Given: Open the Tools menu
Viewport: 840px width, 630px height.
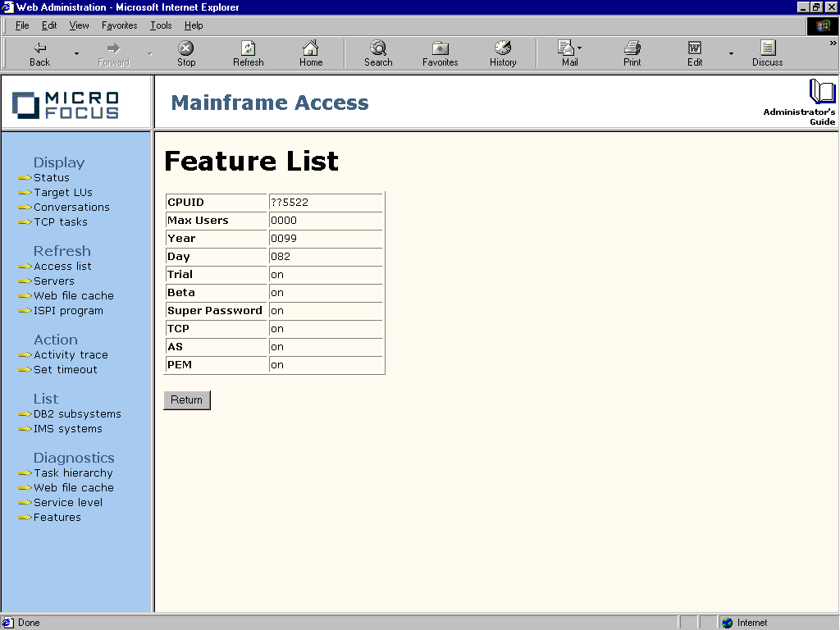Looking at the screenshot, I should tap(160, 25).
